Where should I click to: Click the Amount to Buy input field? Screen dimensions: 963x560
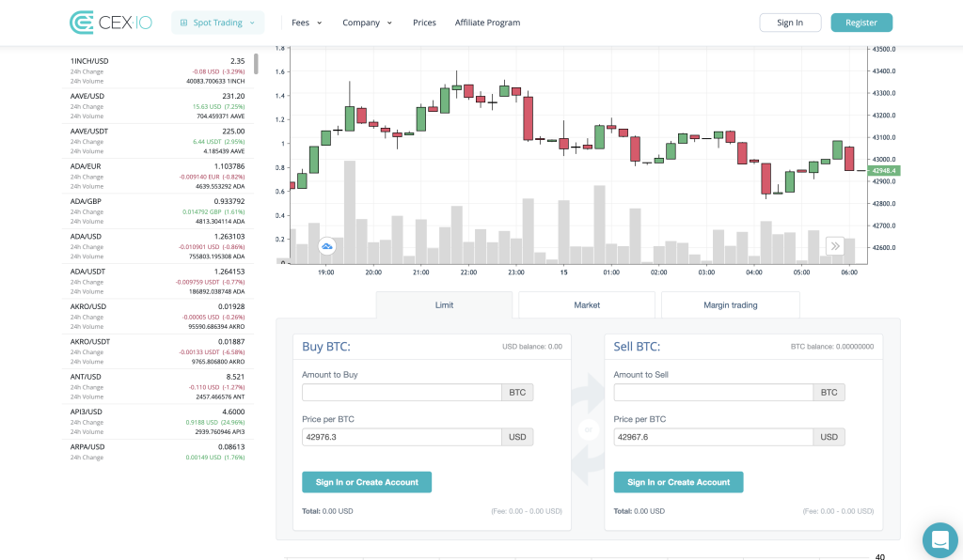click(x=402, y=393)
